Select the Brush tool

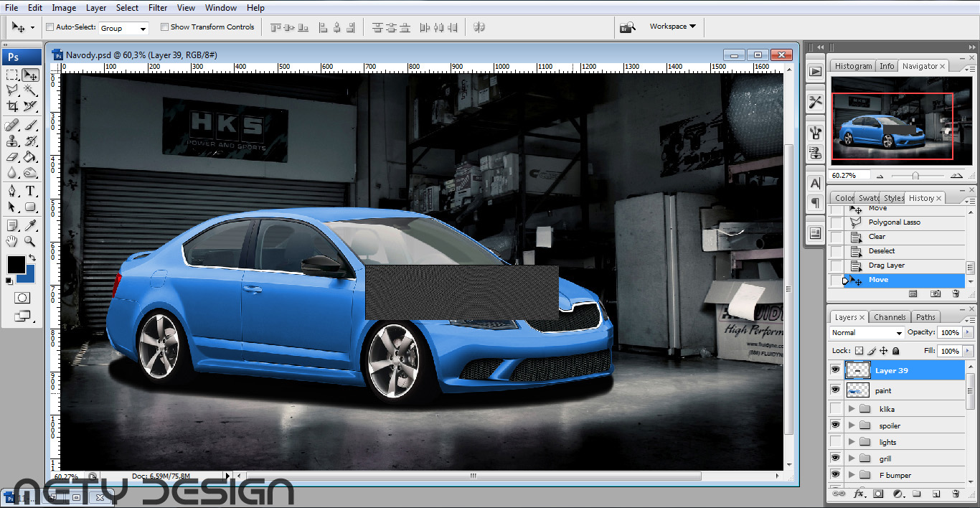click(30, 125)
